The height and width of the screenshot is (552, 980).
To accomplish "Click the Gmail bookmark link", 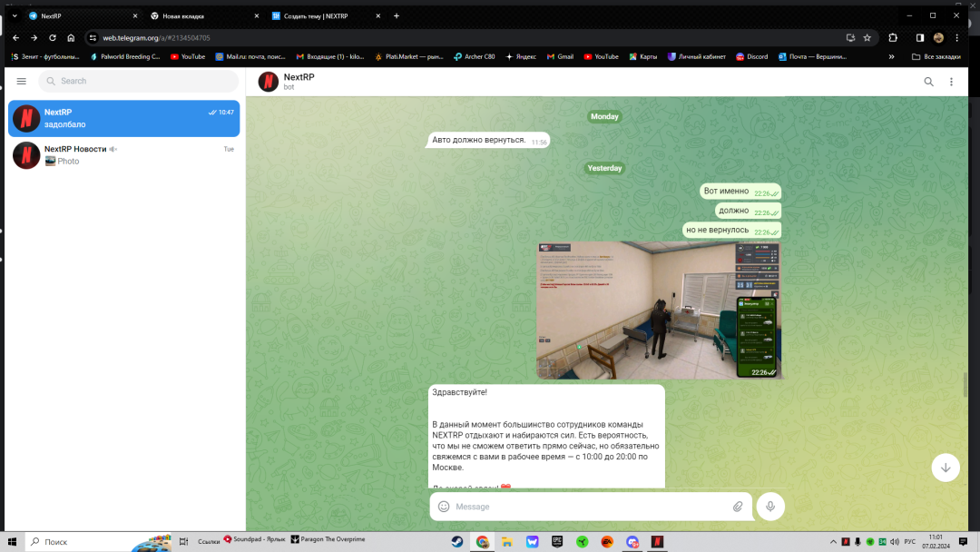I will [x=560, y=56].
